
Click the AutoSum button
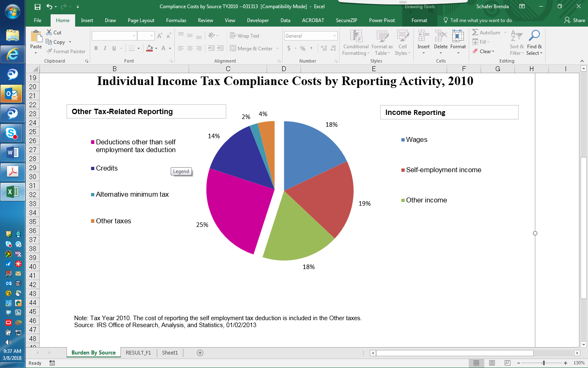pyautogui.click(x=486, y=33)
